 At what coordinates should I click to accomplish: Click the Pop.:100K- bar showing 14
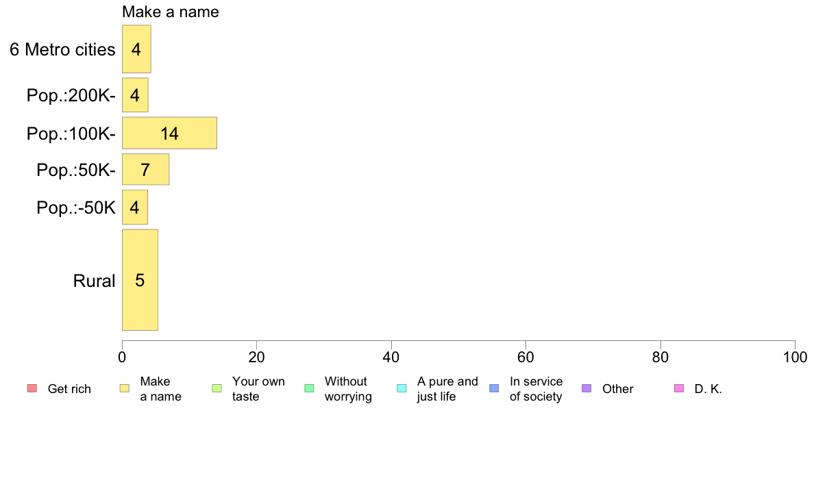(169, 133)
